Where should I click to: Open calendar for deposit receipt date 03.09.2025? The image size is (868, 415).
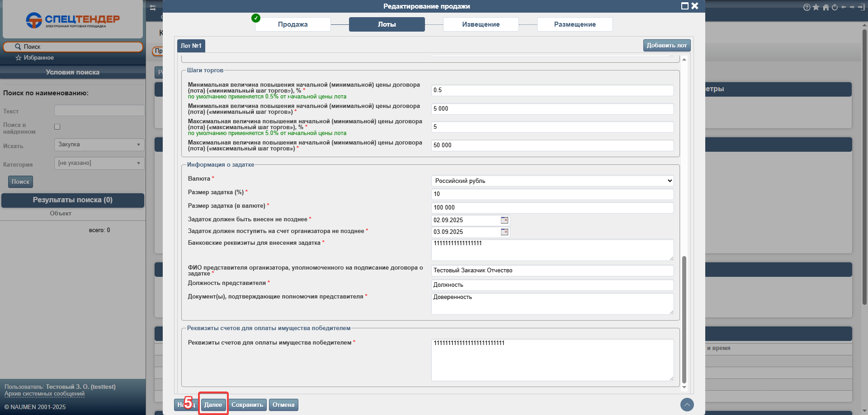point(505,232)
